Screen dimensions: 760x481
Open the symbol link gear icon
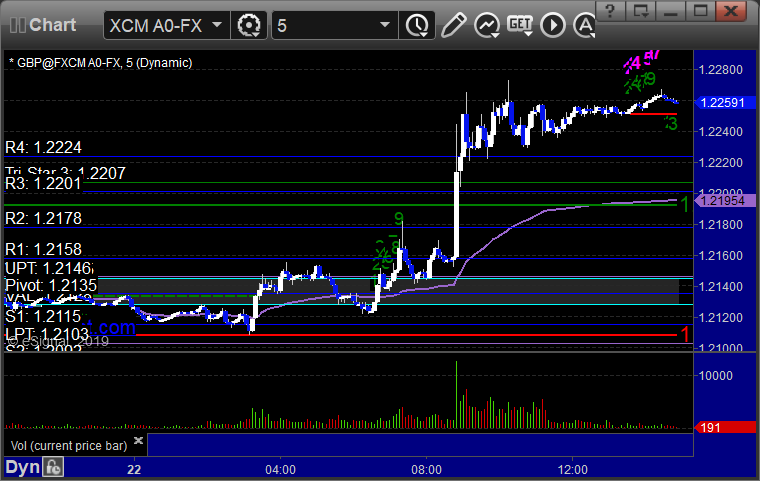249,25
